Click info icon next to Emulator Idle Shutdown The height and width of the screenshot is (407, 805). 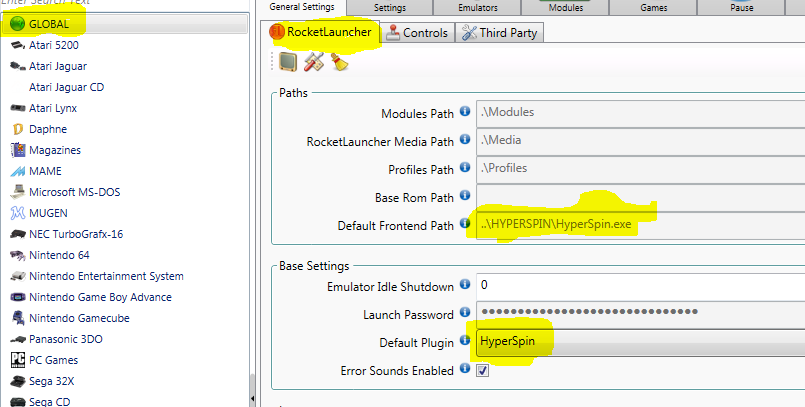click(464, 287)
